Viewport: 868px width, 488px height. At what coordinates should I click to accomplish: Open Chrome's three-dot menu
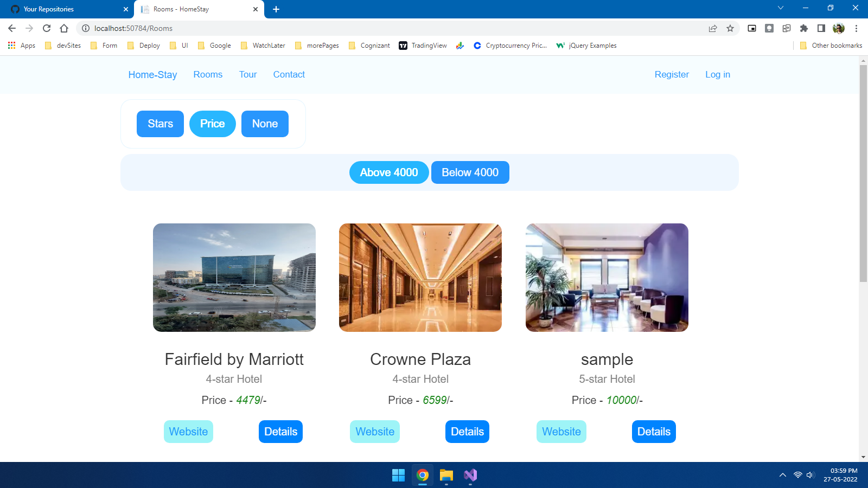[856, 28]
